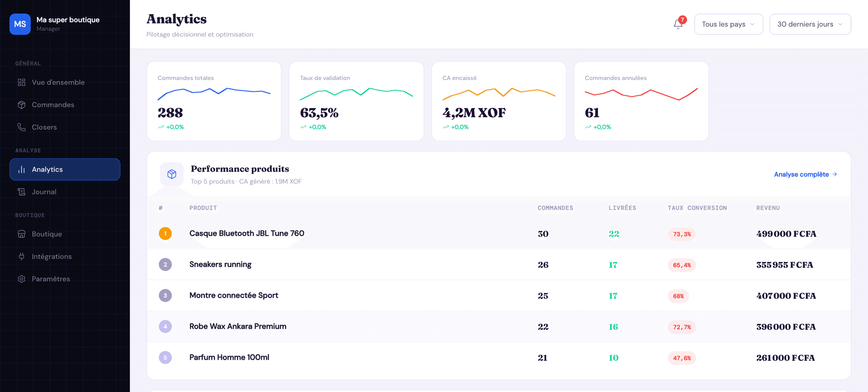Click the 47,6% conversion badge
The height and width of the screenshot is (392, 868).
682,358
